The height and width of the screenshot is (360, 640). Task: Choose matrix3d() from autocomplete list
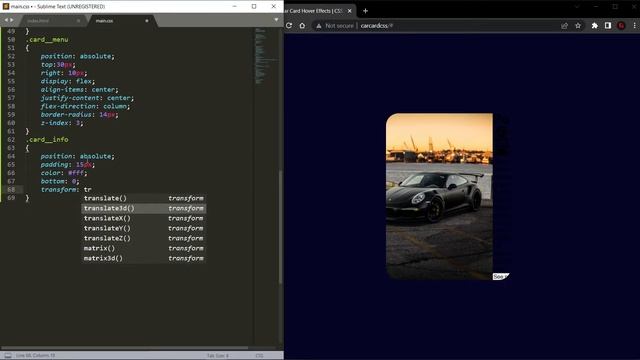143,258
